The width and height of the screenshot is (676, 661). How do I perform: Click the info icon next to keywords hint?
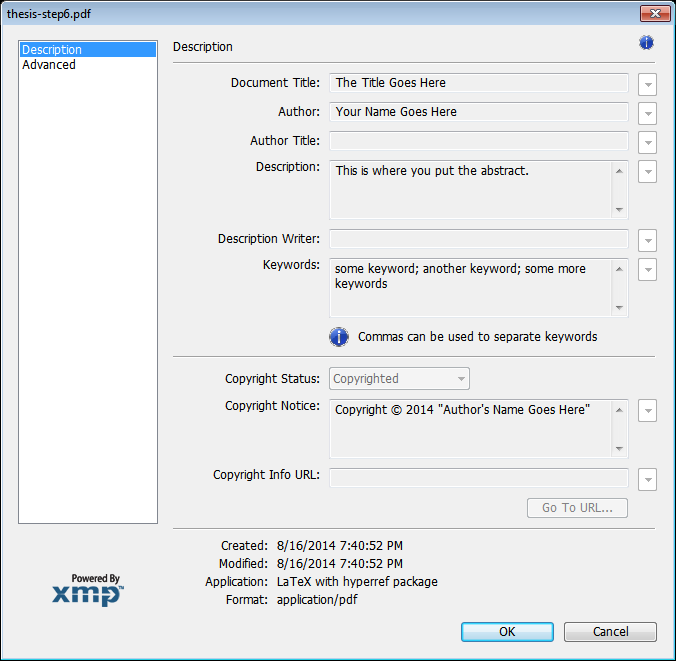point(339,336)
